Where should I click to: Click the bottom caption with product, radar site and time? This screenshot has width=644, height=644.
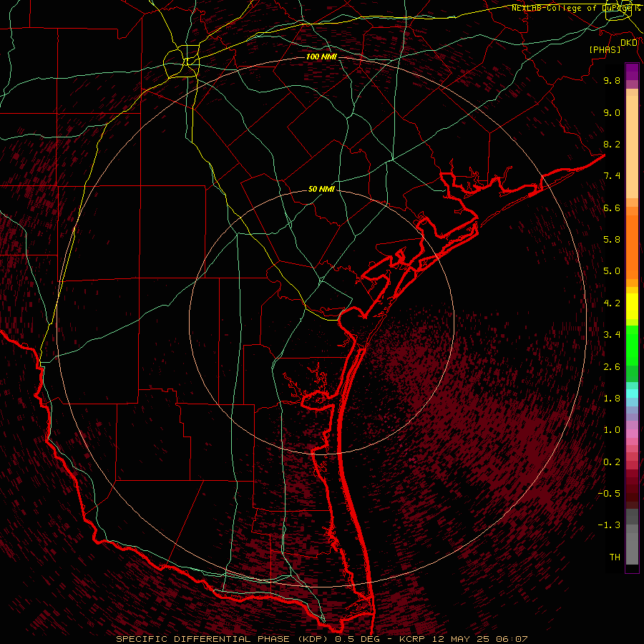pos(321,639)
